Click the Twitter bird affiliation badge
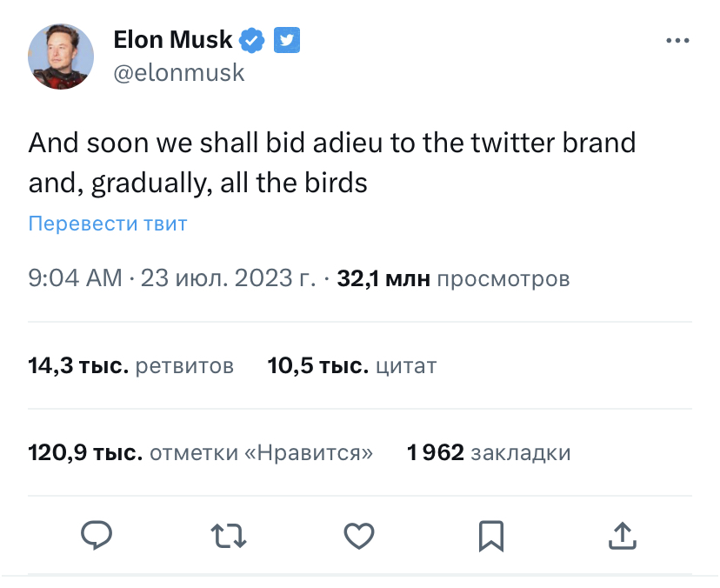This screenshot has width=720, height=588. click(x=287, y=40)
